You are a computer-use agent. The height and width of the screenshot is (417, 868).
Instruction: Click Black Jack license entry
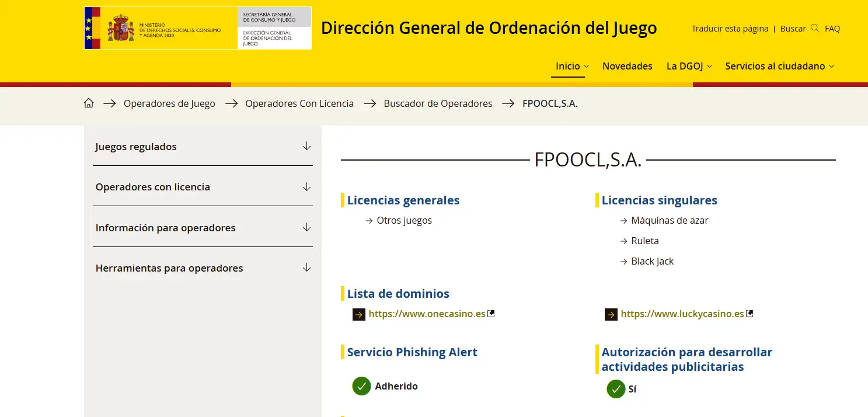click(652, 261)
